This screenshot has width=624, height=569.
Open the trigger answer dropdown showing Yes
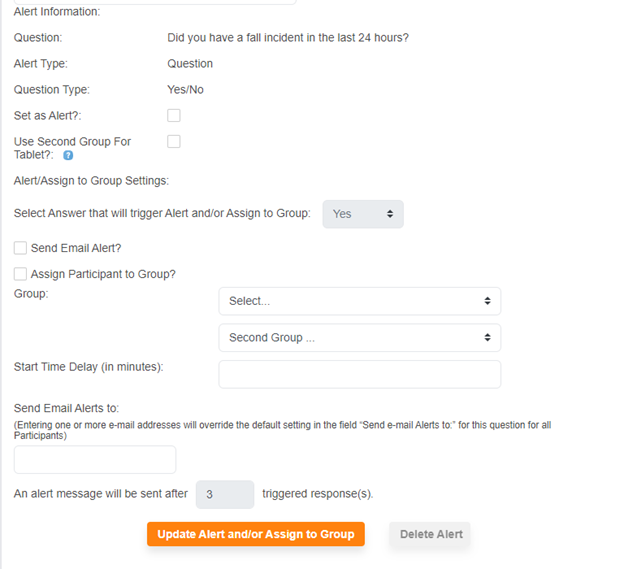click(362, 214)
